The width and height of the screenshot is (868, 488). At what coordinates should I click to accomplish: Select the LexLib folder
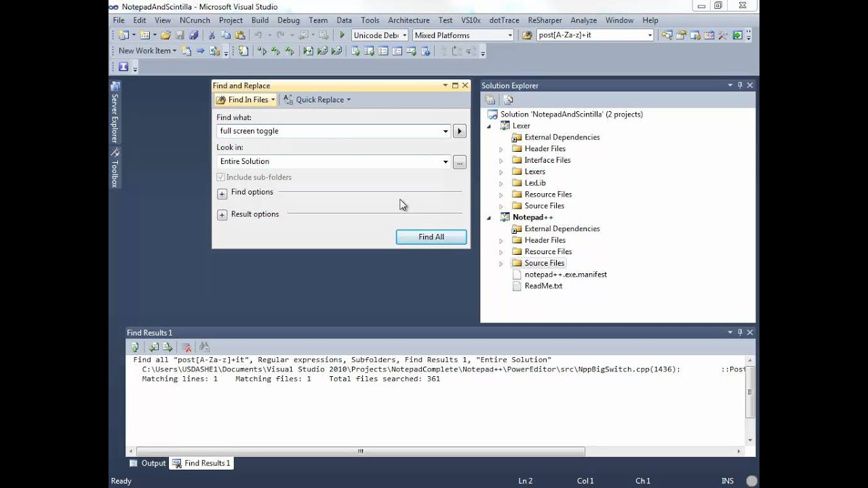click(535, 183)
